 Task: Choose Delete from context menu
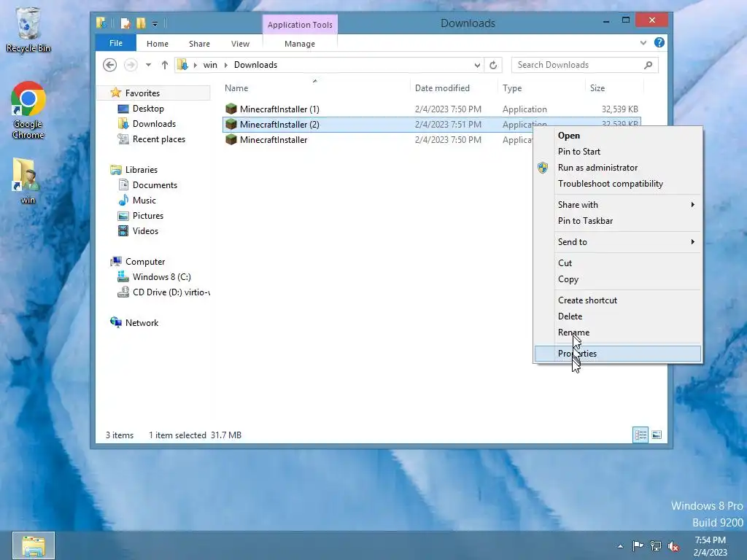click(x=618, y=316)
